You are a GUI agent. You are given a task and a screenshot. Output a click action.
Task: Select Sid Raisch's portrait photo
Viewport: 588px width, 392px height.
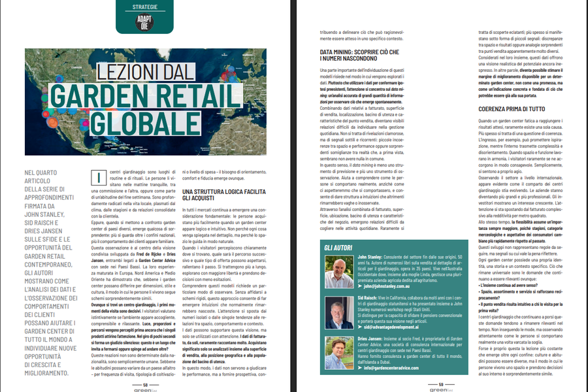[339, 313]
